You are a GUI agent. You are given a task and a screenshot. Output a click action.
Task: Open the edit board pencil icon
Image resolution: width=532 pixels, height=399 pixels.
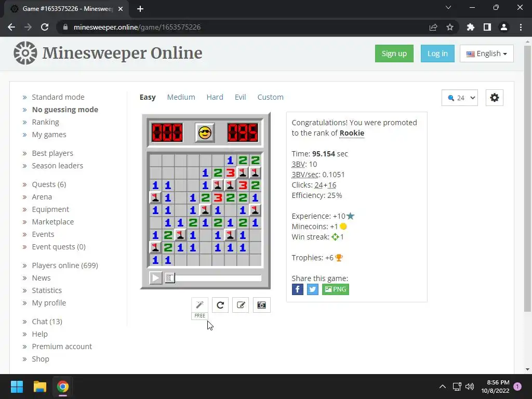(x=241, y=305)
